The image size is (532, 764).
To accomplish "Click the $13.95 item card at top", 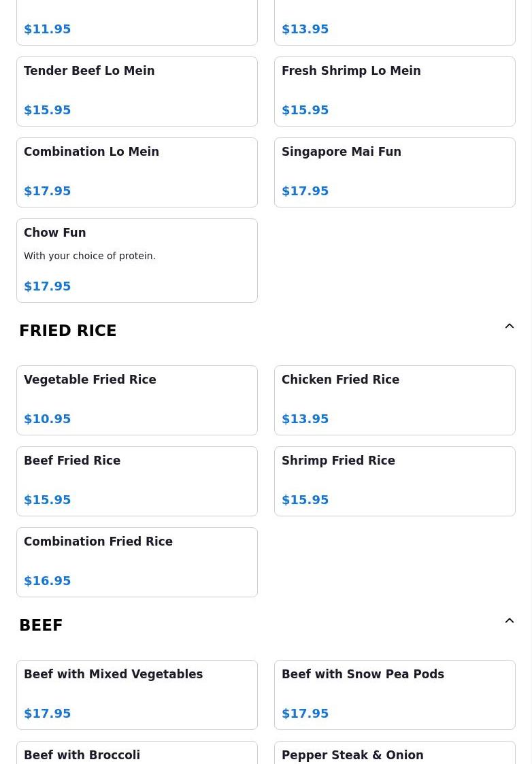I will pos(395,24).
